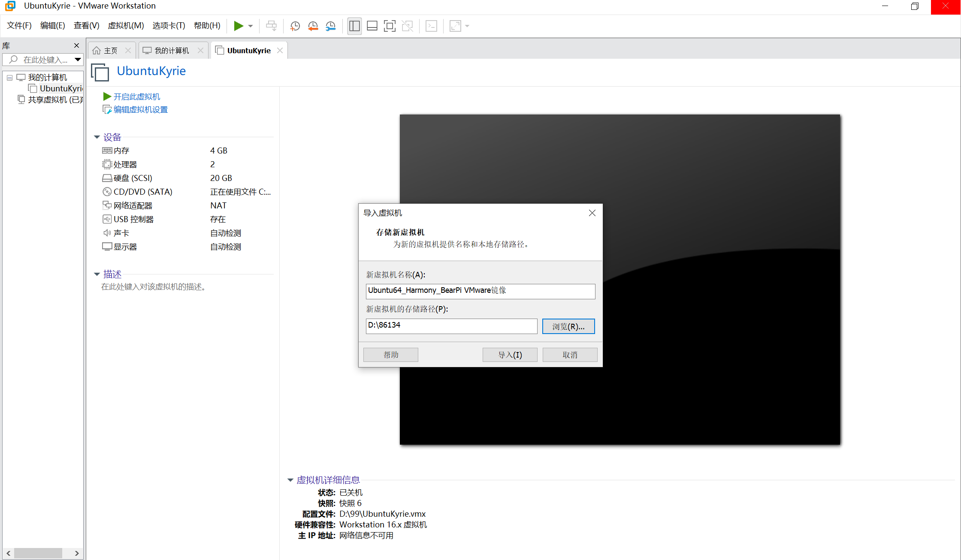Close the 我的计算机 tab
Viewport: 961px width, 560px height.
pos(200,51)
